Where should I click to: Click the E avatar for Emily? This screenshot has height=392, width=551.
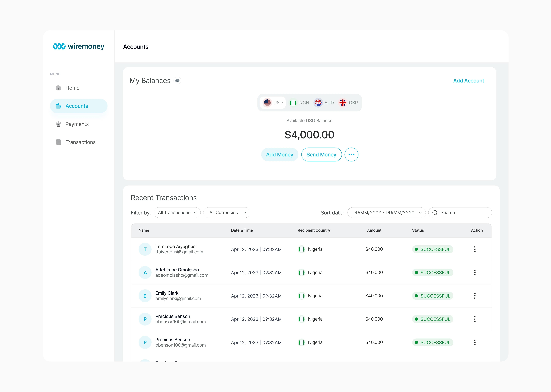(x=145, y=296)
